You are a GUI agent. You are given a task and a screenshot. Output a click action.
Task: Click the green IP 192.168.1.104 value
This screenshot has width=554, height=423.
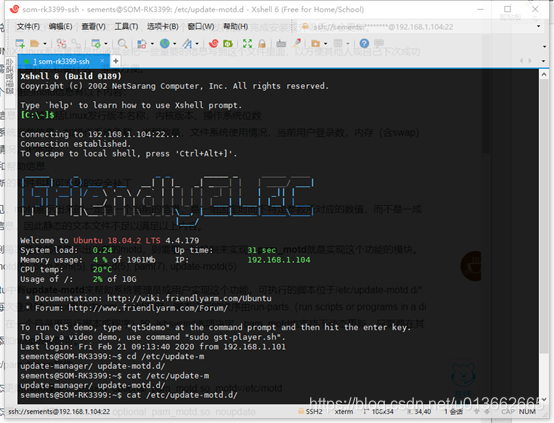[x=279, y=260]
